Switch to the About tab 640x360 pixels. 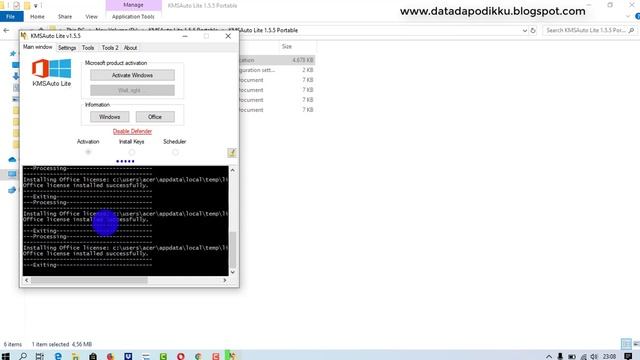click(x=131, y=48)
